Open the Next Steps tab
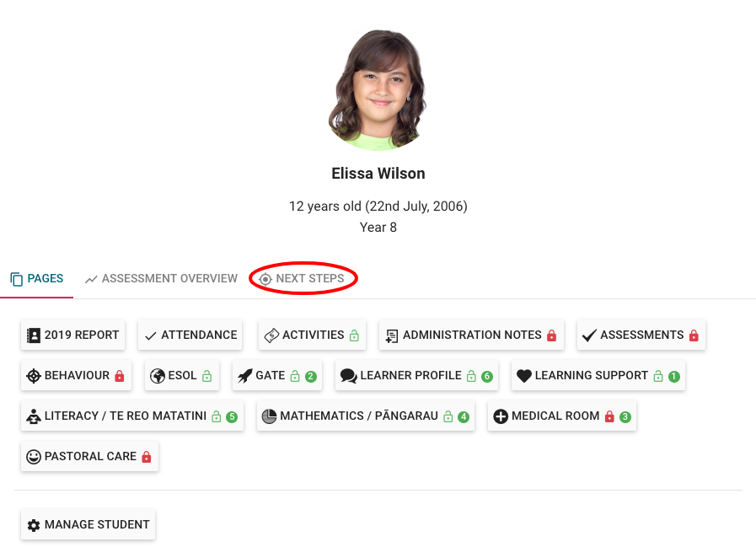The height and width of the screenshot is (558, 756). 303,279
